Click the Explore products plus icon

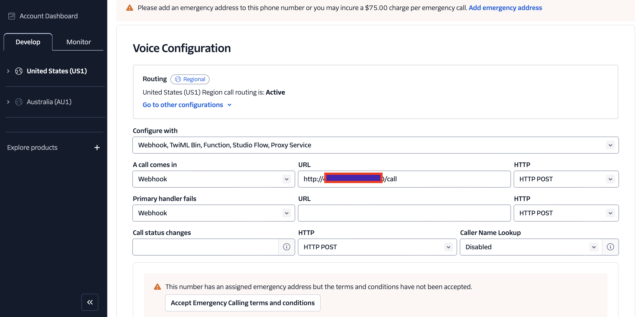[x=97, y=148]
